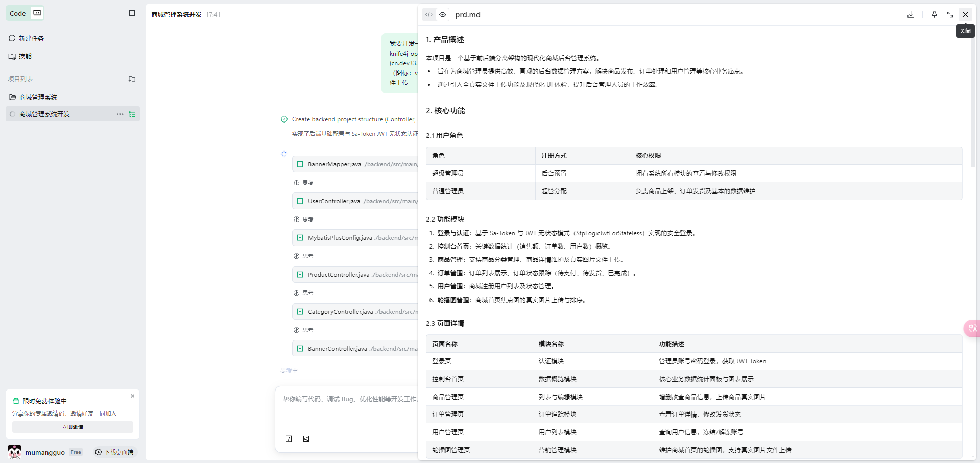Create a new project folder in 项目列表
Image resolution: width=980 pixels, height=463 pixels.
coord(132,79)
